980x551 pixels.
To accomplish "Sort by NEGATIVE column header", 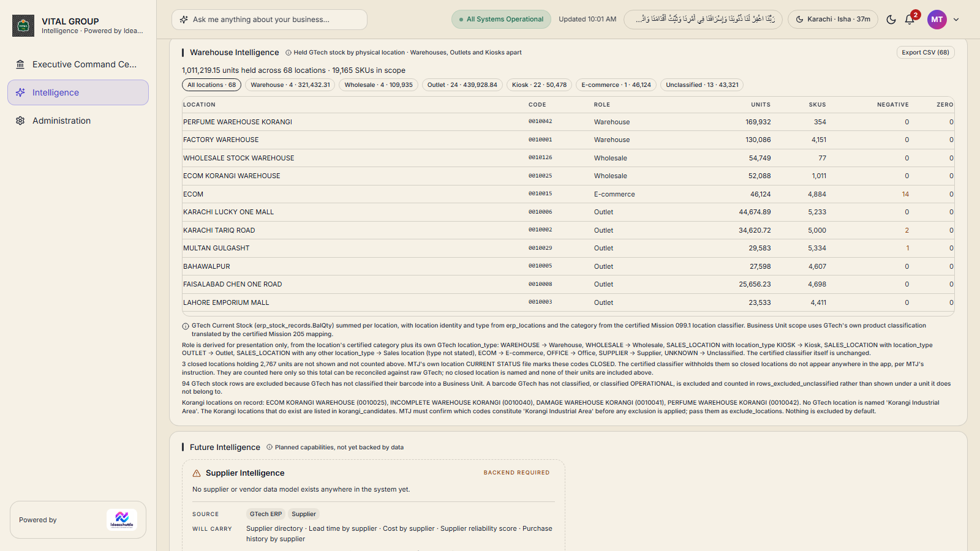I will pyautogui.click(x=893, y=105).
